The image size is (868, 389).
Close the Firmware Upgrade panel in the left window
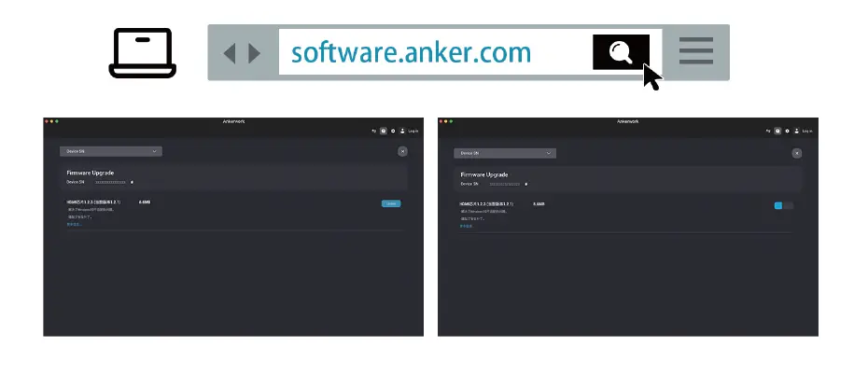(x=402, y=151)
